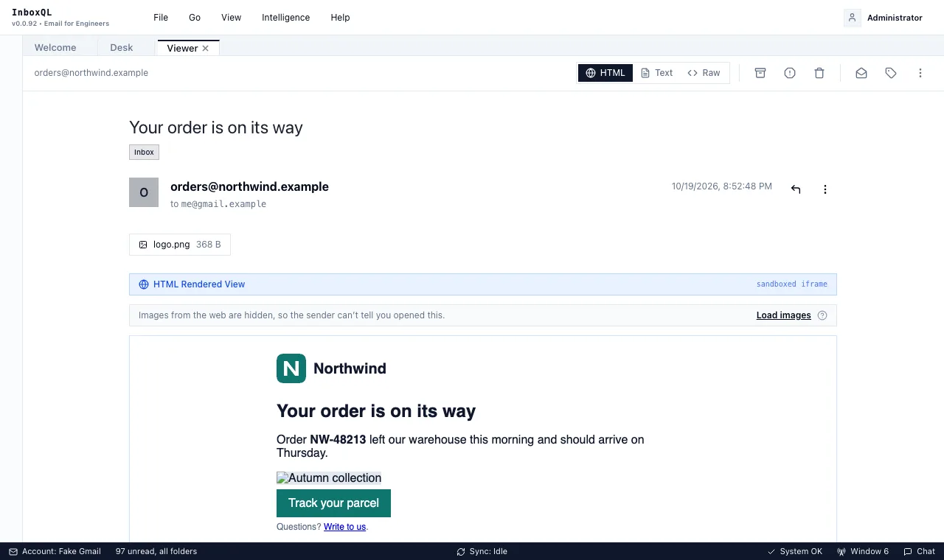Delete the email with the trash icon
The width and height of the screenshot is (944, 560).
819,73
